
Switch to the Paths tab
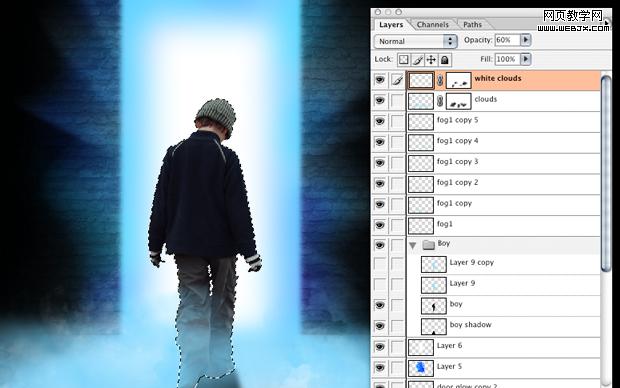coord(473,25)
